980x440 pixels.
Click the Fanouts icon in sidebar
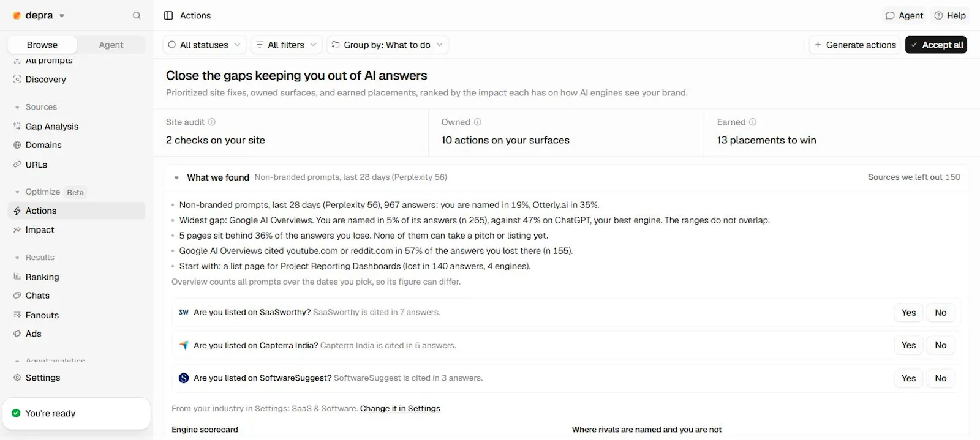click(x=17, y=315)
